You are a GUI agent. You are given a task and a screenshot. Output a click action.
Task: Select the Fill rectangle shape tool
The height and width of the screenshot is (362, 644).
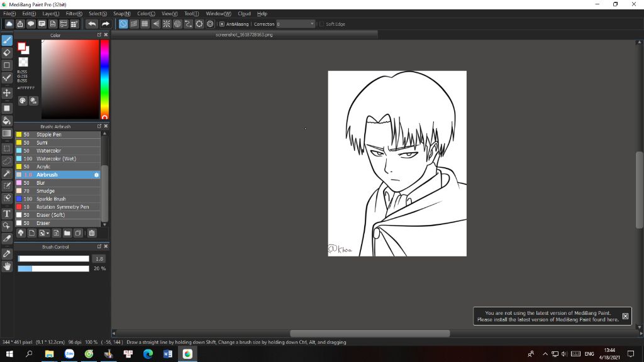pyautogui.click(x=7, y=108)
